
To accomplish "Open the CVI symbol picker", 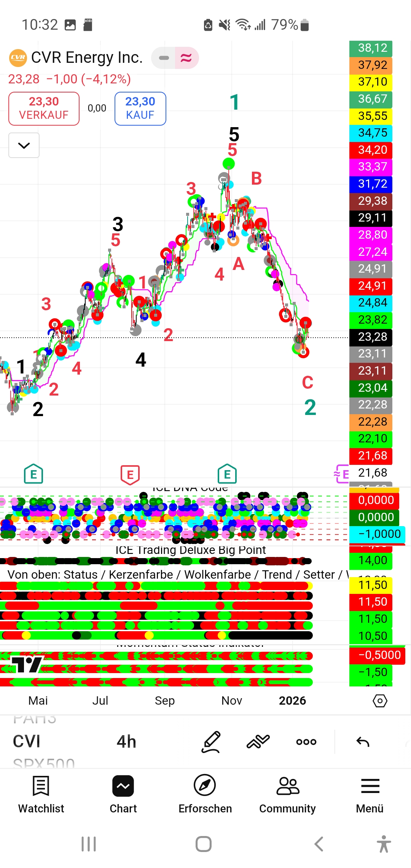I will pyautogui.click(x=27, y=742).
